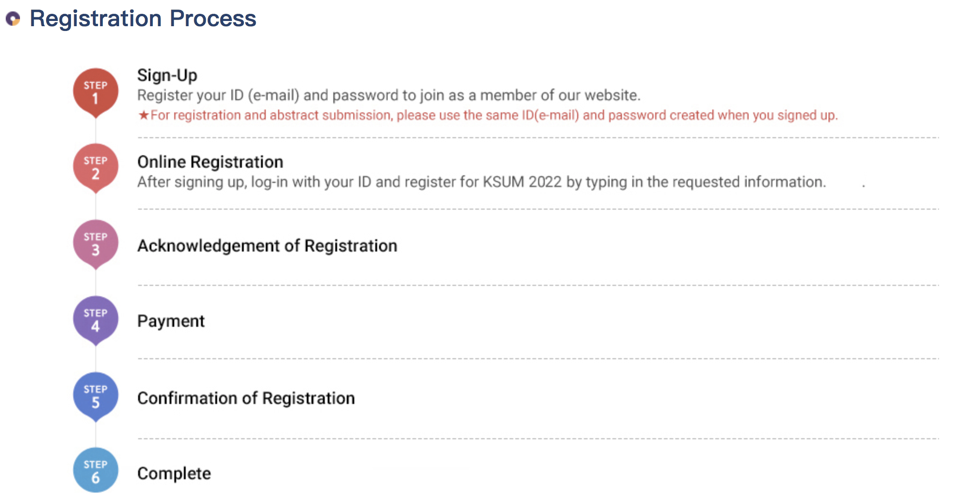Click the dashed divider below Sign-Up section
980x504 pixels.
(538, 138)
